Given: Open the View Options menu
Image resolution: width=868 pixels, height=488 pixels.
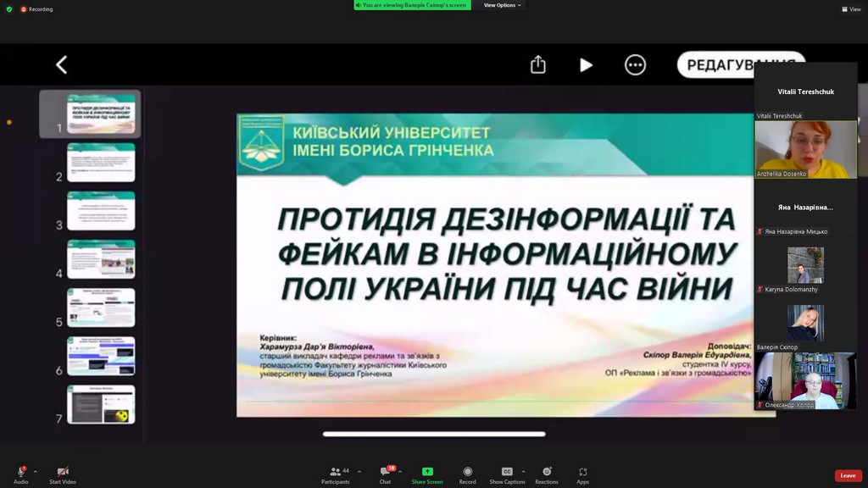Looking at the screenshot, I should 503,5.
